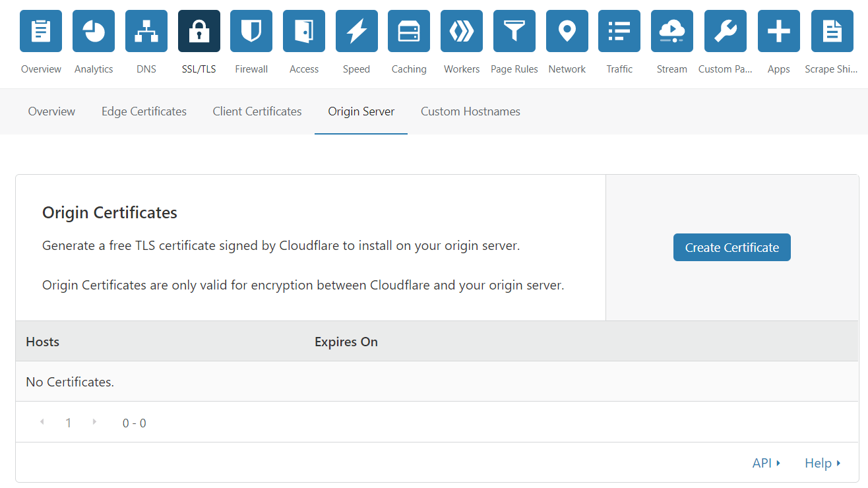Click the Origin Certificates heading
Screen dimensions: 868x488
coord(109,213)
